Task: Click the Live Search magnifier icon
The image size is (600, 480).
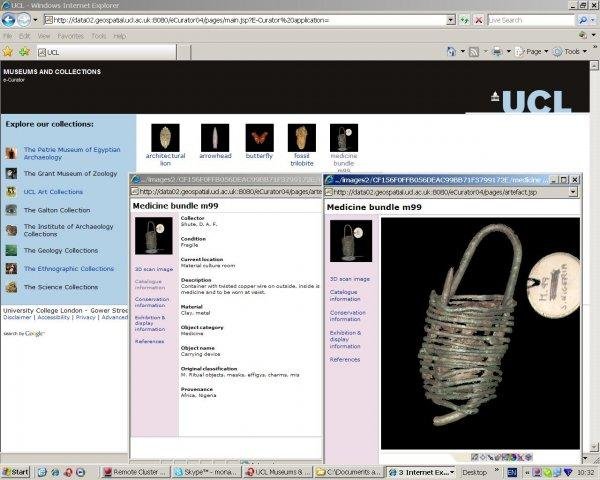Action: [x=583, y=20]
